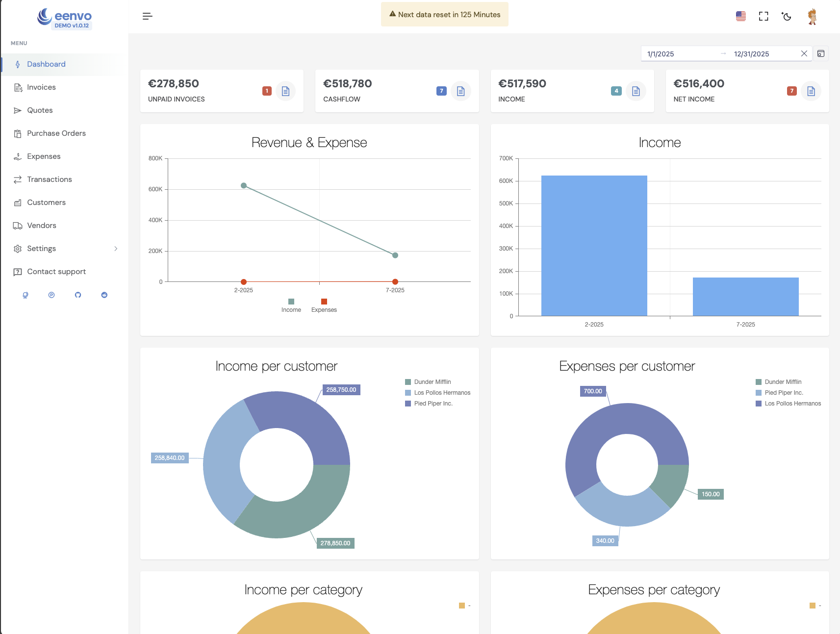Toggle Pied Piper Inc. in Expenses per customer legend

pyautogui.click(x=780, y=393)
